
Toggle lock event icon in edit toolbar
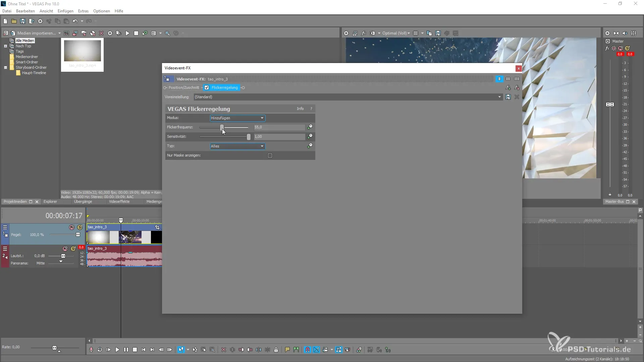pos(276,350)
